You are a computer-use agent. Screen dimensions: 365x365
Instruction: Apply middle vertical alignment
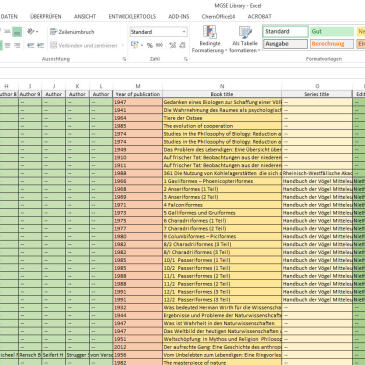(x=7, y=32)
